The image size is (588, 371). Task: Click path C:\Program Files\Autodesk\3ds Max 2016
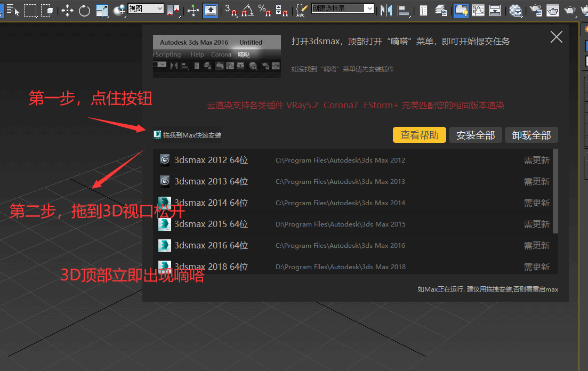point(340,246)
